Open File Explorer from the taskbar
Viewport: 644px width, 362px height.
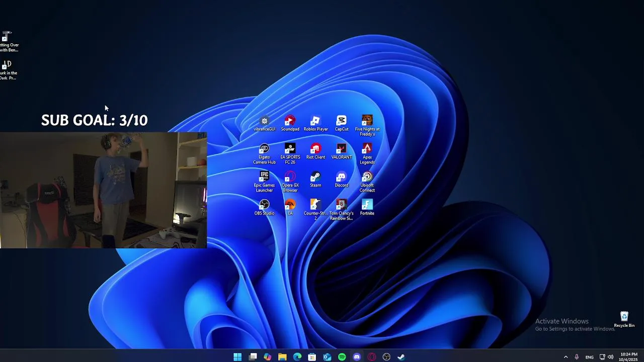pyautogui.click(x=282, y=357)
